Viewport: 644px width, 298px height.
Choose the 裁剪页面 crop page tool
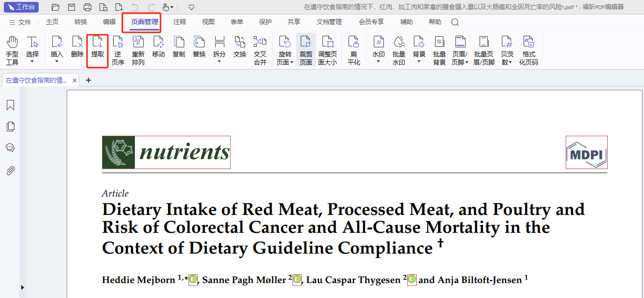tap(306, 50)
